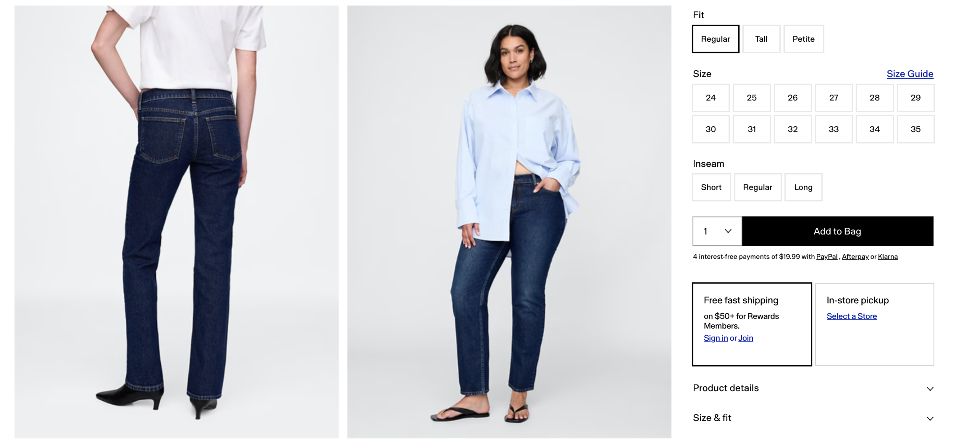The width and height of the screenshot is (980, 441).
Task: Expand the Size & fit section
Action: tap(813, 418)
